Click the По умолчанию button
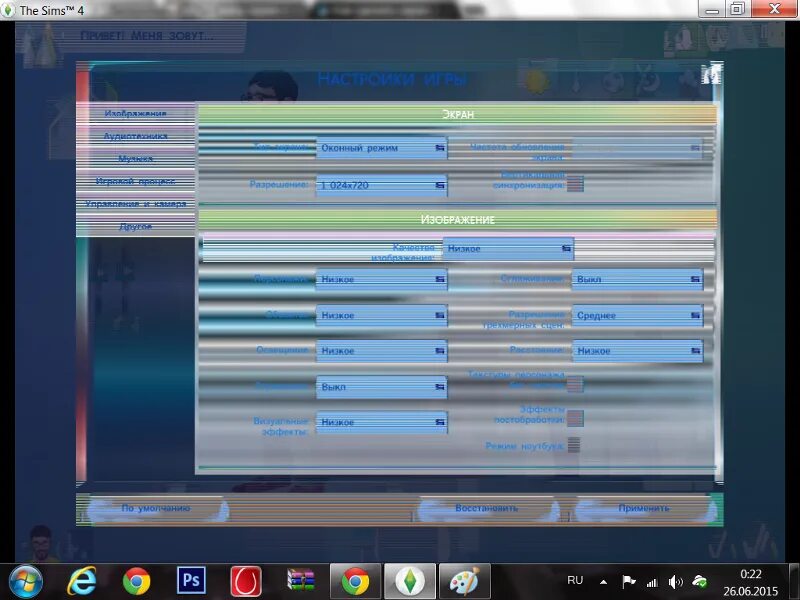Screen dimensions: 800x600 tap(156, 509)
